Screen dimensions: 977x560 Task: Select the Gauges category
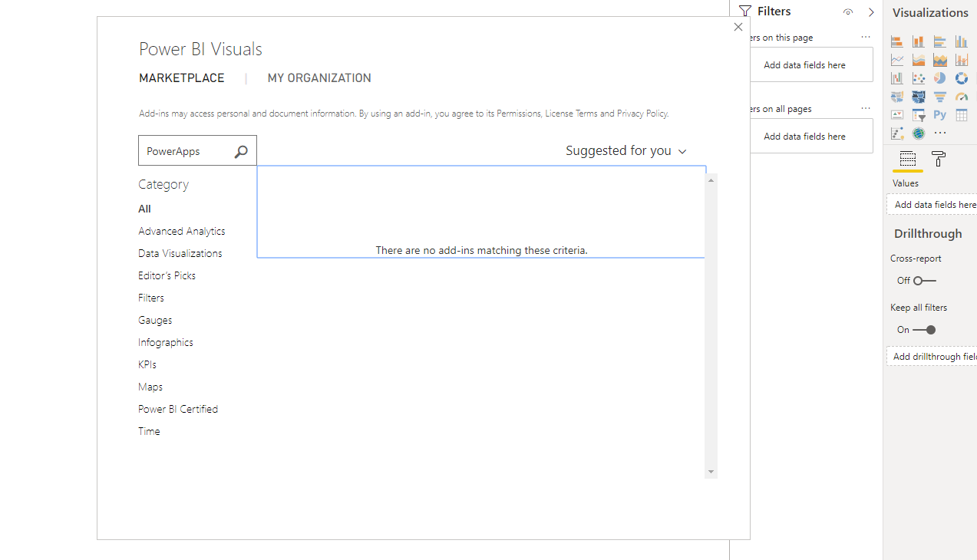(x=155, y=320)
